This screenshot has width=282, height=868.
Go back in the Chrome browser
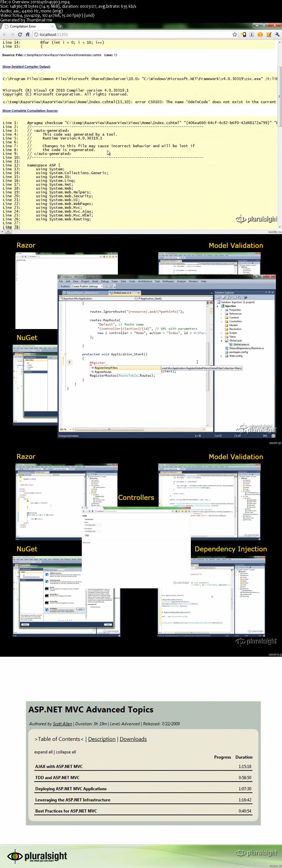[5, 34]
